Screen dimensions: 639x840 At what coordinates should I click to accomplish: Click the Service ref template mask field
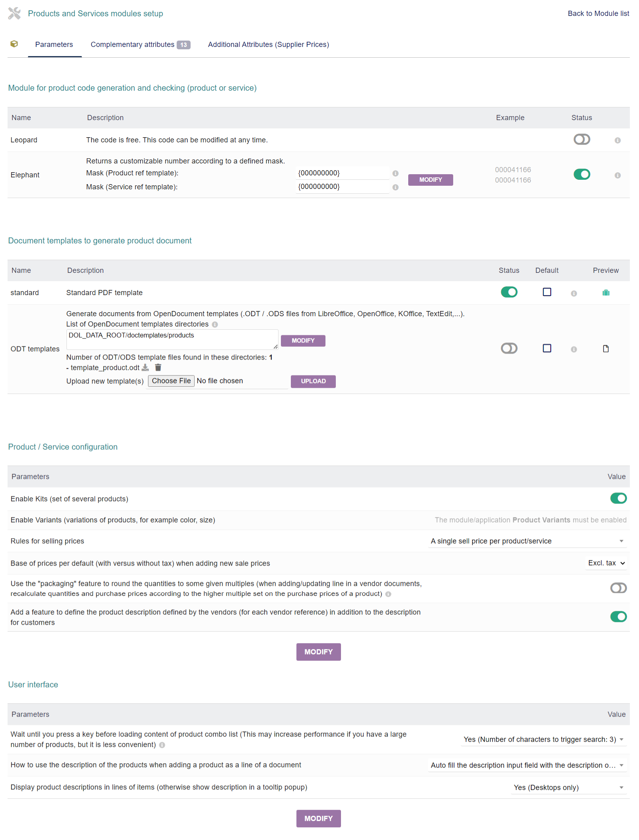(342, 187)
